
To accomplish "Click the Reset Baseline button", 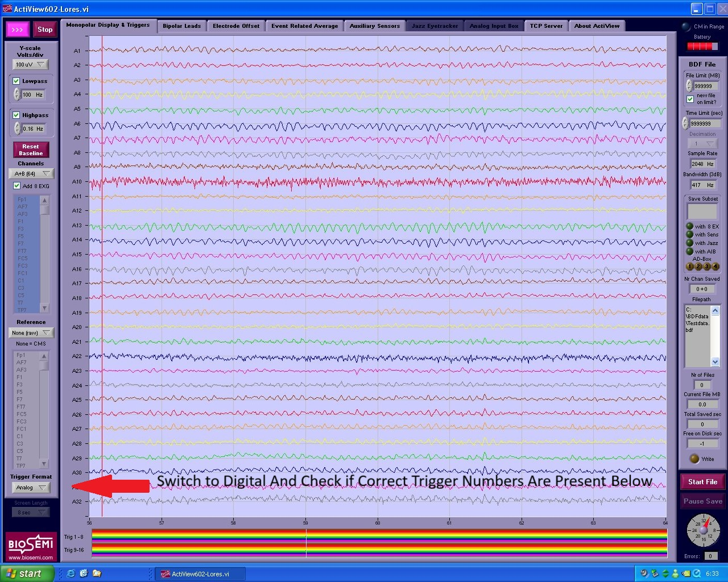I will click(x=31, y=150).
